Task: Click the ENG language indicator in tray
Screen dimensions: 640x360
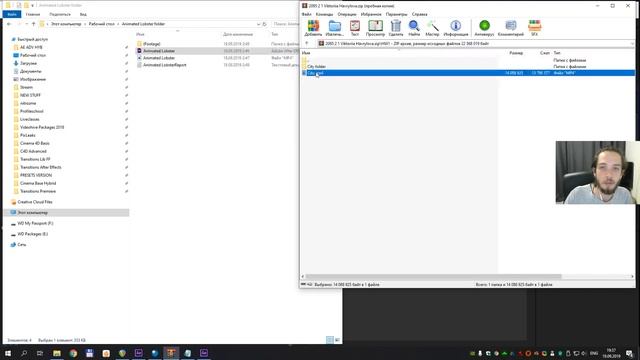Action: point(594,353)
